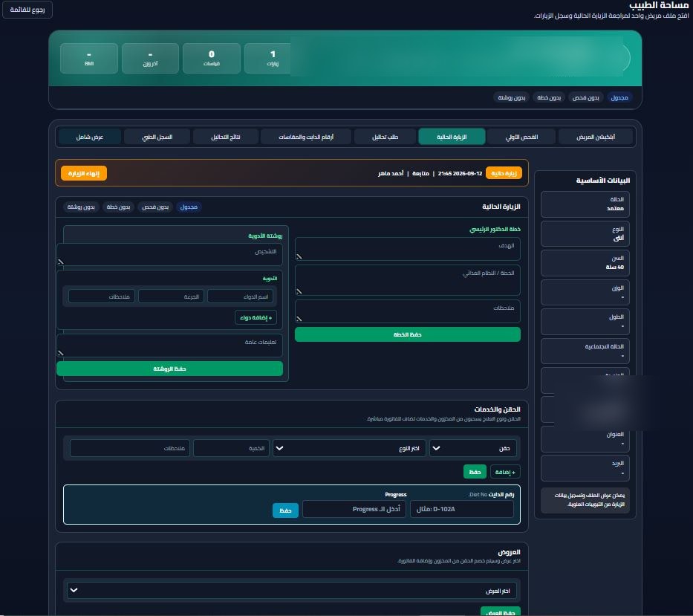
Task: Click the Diet No field showing D-102A
Action: pos(462,509)
